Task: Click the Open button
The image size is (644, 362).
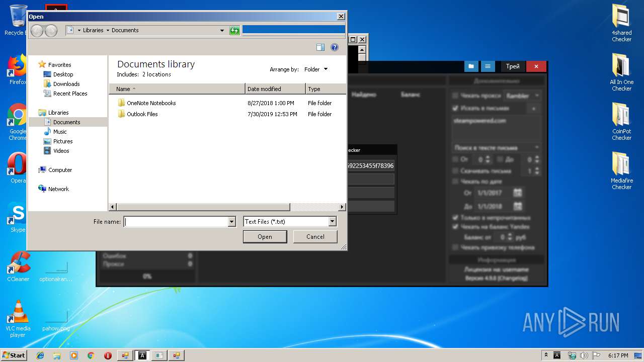Action: 265,237
